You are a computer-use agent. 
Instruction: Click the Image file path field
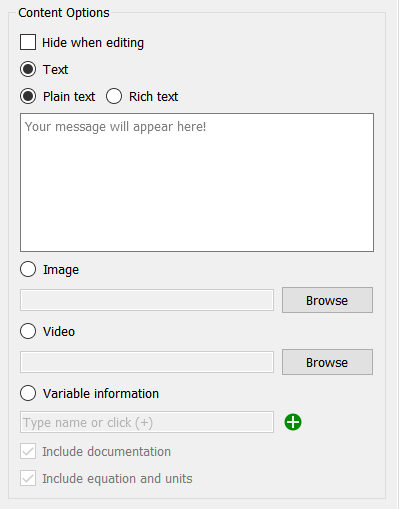click(147, 300)
